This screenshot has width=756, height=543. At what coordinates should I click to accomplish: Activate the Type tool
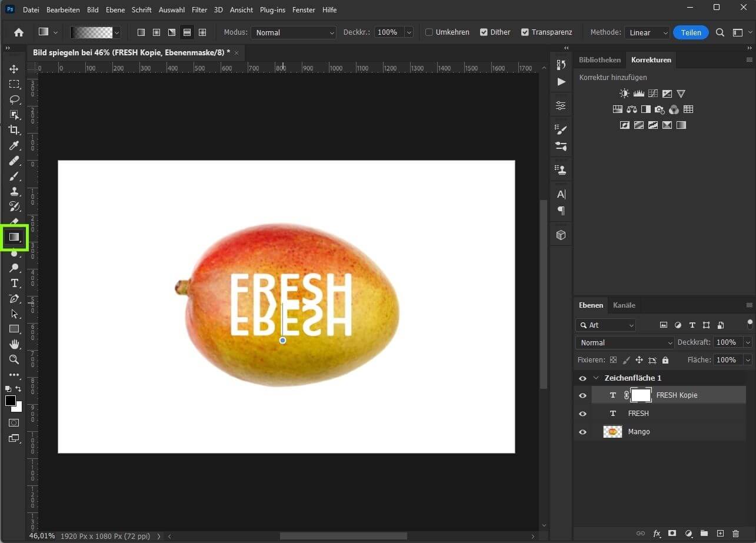click(14, 283)
